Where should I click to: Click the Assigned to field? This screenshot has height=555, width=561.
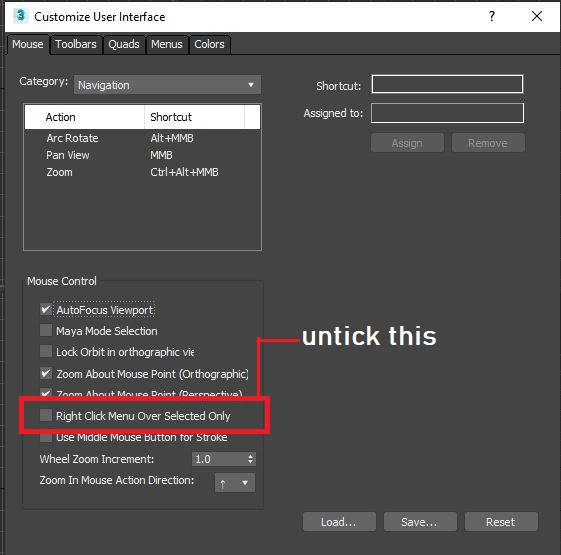(x=447, y=113)
